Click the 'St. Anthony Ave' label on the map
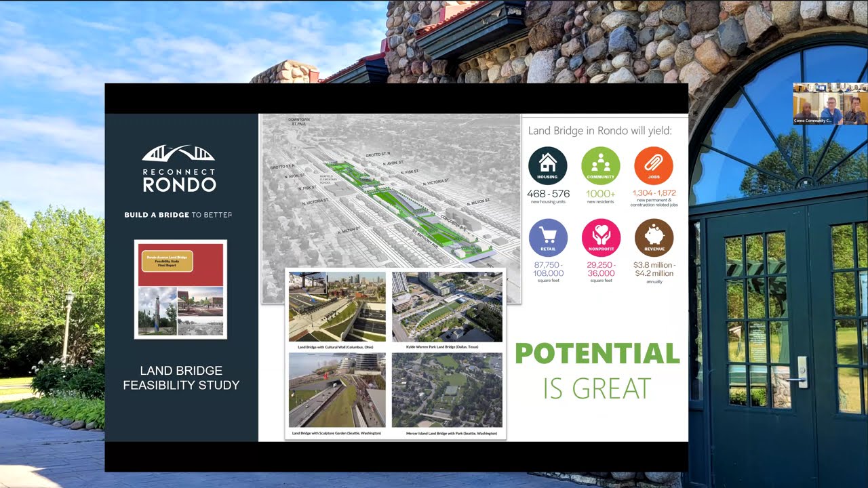This screenshot has width=868, height=488. [x=425, y=240]
